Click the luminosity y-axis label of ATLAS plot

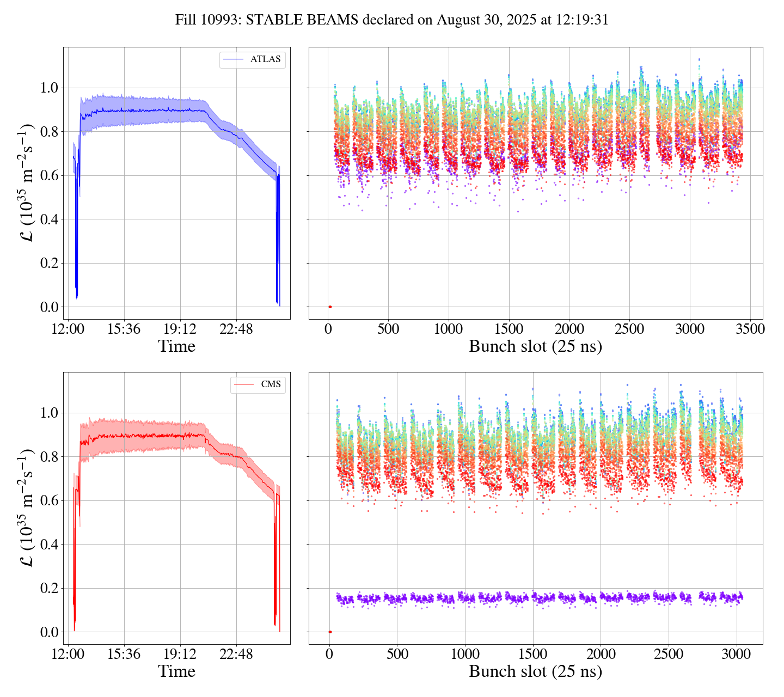27,183
